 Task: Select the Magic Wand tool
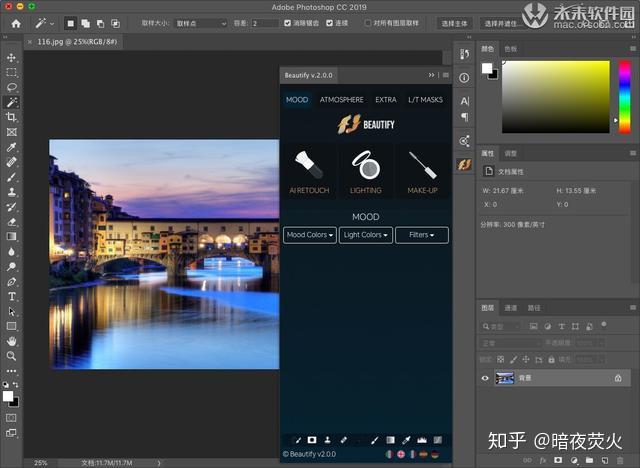[x=11, y=102]
